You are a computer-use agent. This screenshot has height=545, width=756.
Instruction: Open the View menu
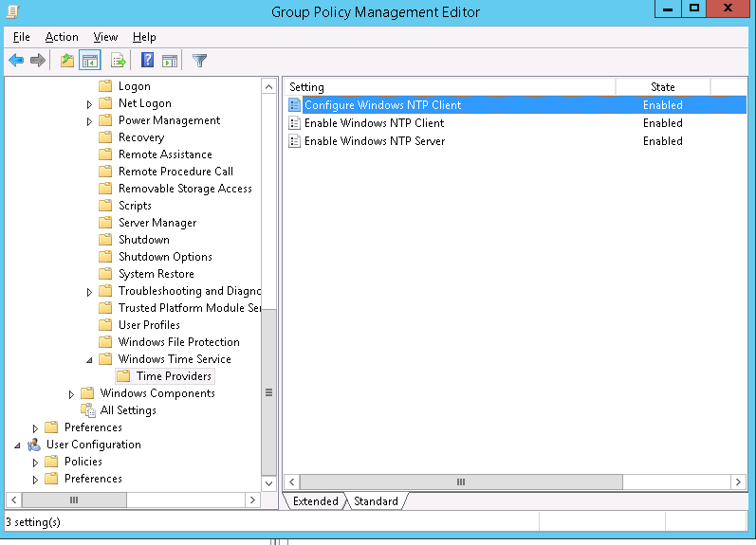tap(105, 37)
